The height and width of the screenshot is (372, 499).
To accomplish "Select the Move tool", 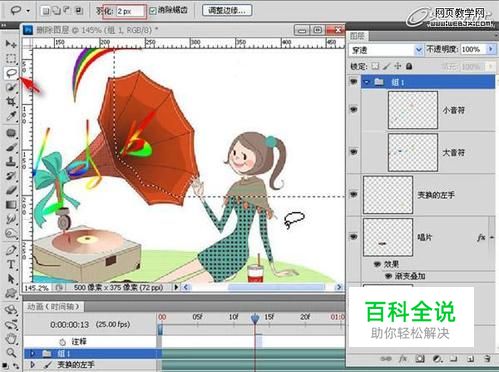I will (11, 44).
